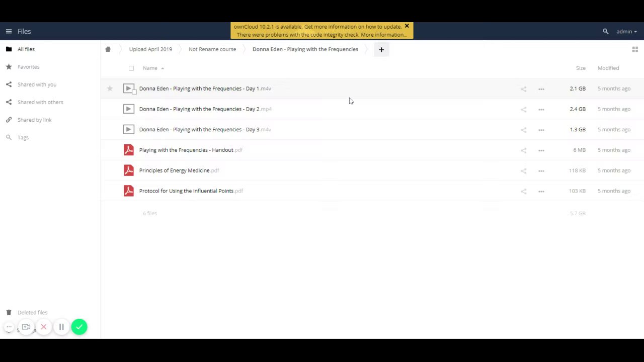Screen dimensions: 644x362
Task: Click PDF icon of Playing with the Frequencies Handout
Action: (x=128, y=150)
